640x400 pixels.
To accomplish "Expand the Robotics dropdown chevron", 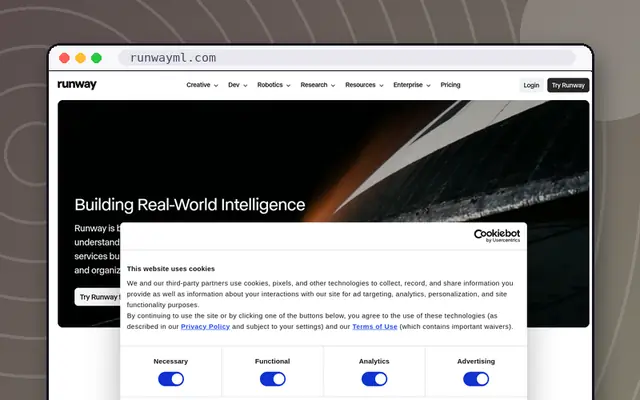I will [288, 85].
